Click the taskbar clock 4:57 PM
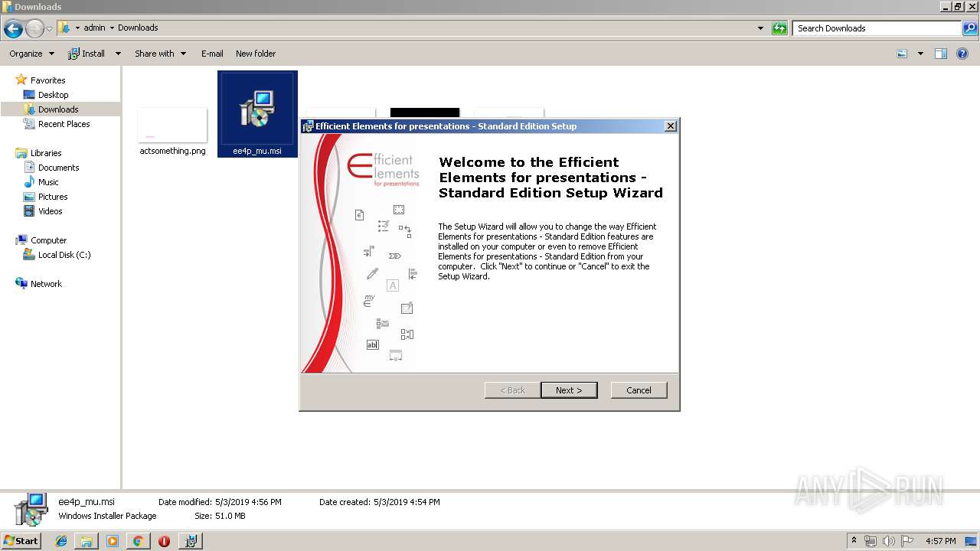This screenshot has height=551, width=980. pos(941,541)
